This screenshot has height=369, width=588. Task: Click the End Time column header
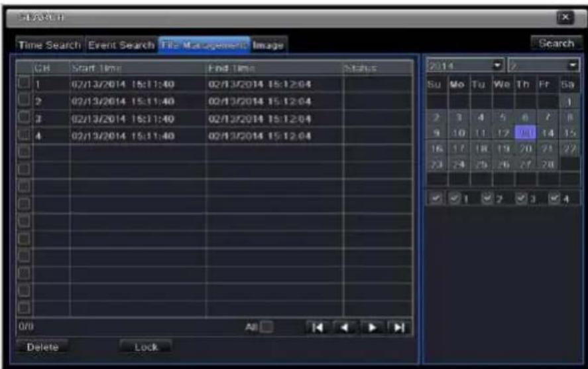pyautogui.click(x=274, y=68)
